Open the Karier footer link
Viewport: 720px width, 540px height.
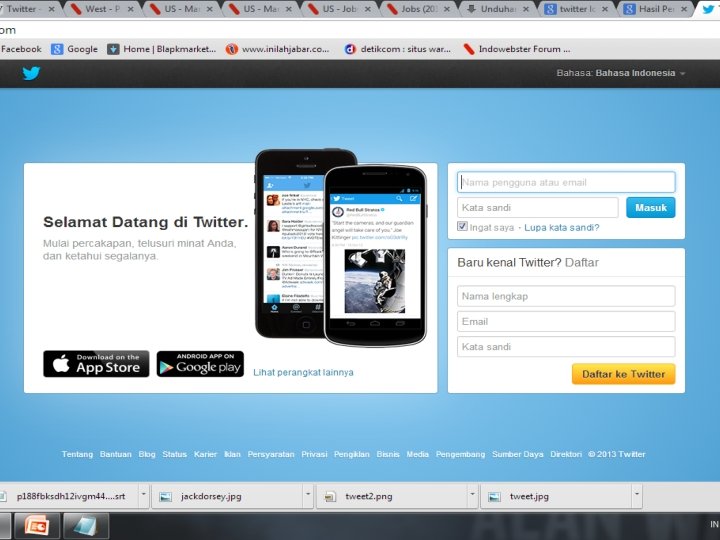[x=205, y=454]
